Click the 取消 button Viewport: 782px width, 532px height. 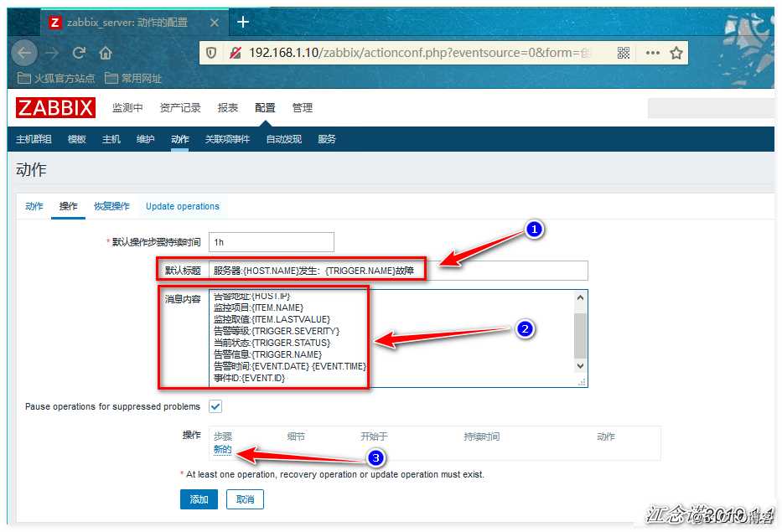pos(245,499)
